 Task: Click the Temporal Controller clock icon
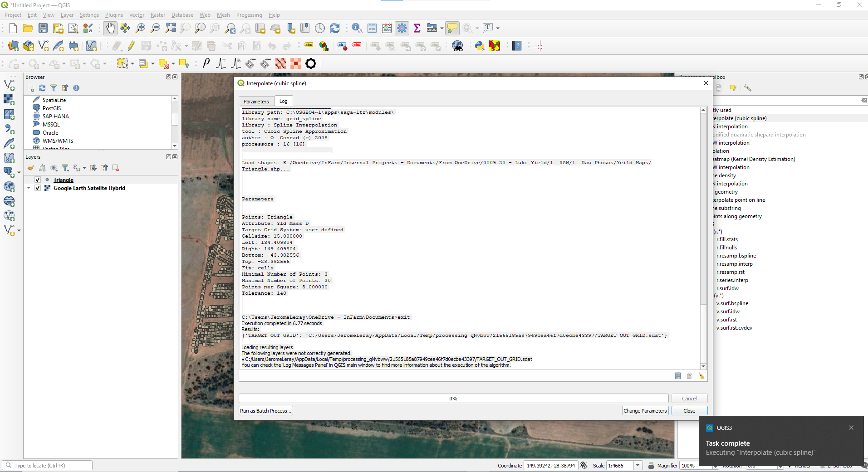320,28
